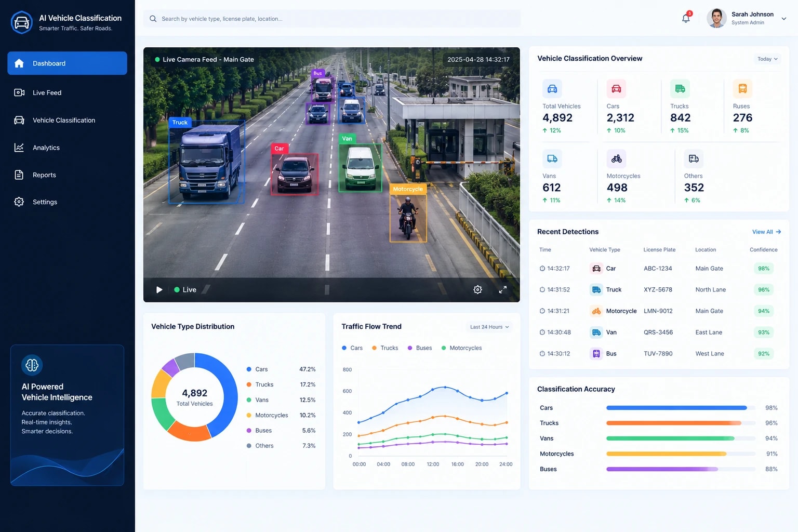Select the Van detection label in the feed
Image resolution: width=798 pixels, height=532 pixels.
point(347,138)
